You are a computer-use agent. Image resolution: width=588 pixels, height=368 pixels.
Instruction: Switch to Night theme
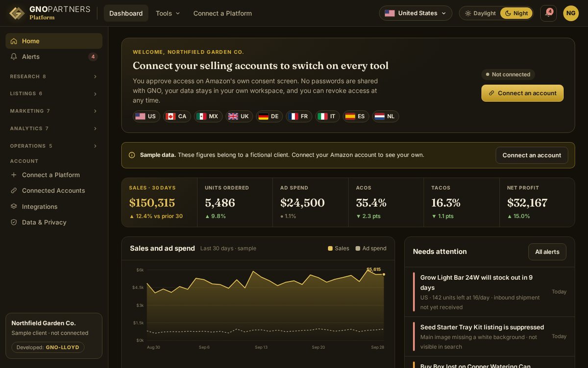516,13
